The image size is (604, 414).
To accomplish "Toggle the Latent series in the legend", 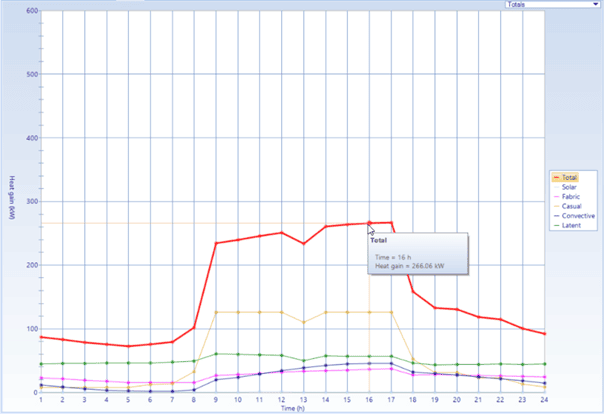I will click(x=570, y=226).
